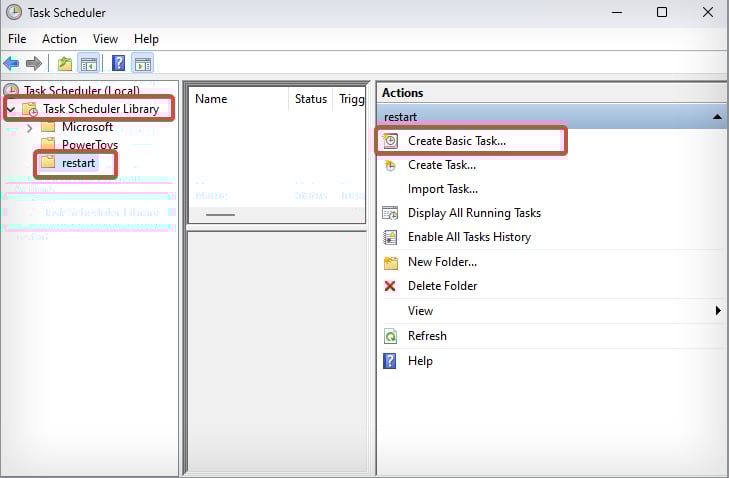The image size is (729, 478).
Task: Click the PowerToys folder icon
Action: [x=48, y=144]
